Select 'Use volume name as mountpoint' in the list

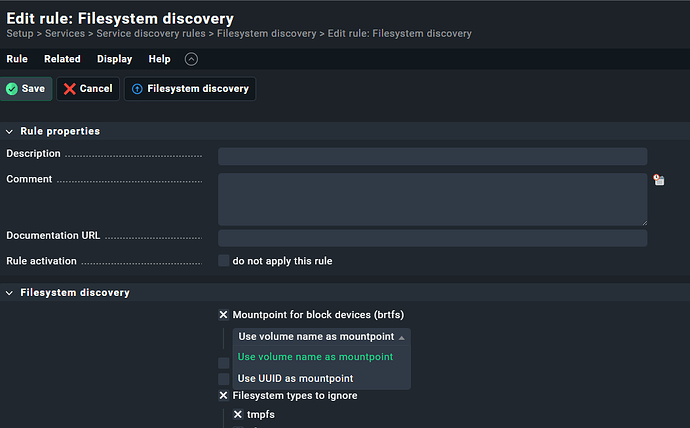[x=314, y=357]
